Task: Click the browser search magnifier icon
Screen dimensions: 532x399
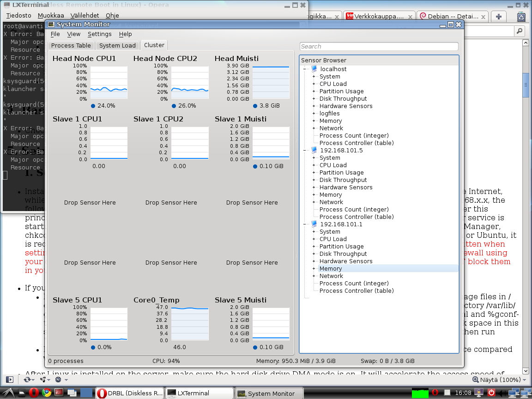Action: (x=520, y=31)
